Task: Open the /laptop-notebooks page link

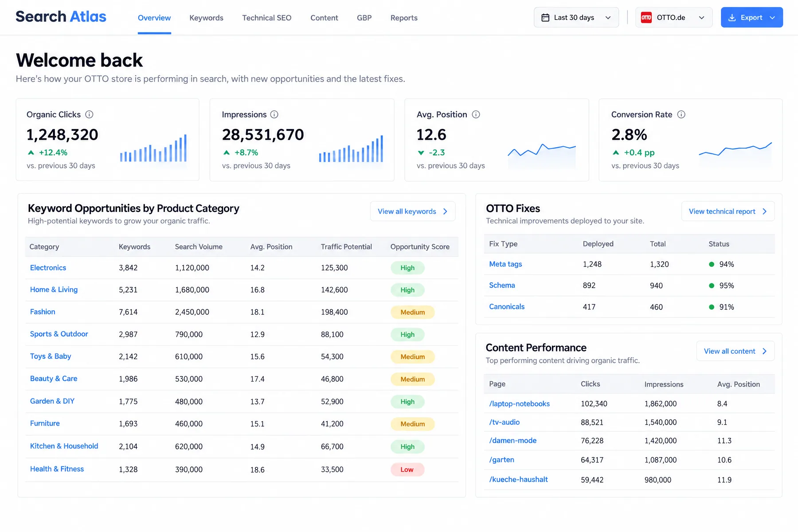Action: point(519,403)
